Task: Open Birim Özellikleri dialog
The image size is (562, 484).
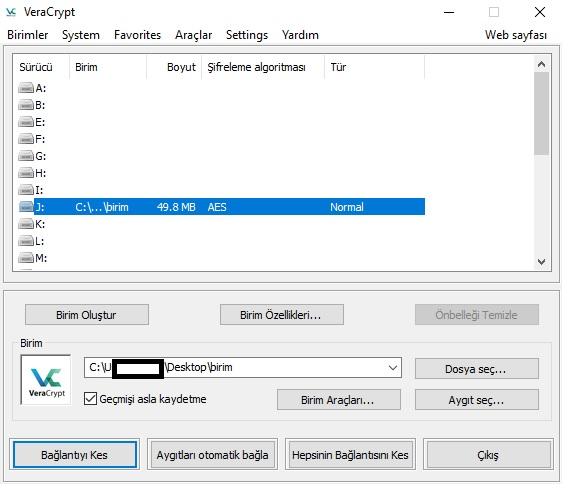Action: coord(282,315)
